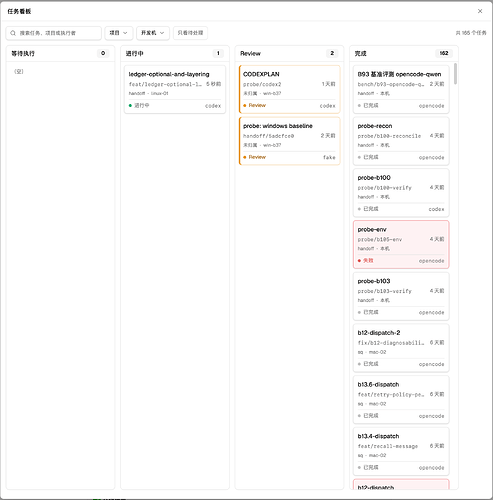Toggle the 只看待处理 filter
This screenshot has width=493, height=500.
coord(190,33)
